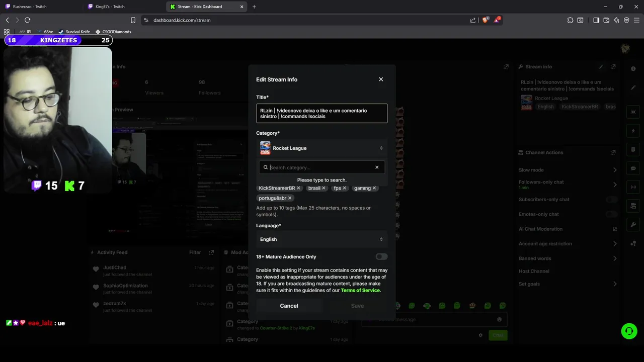Image resolution: width=644 pixels, height=362 pixels.
Task: Open the Kick support chat bubble
Action: pos(629,331)
